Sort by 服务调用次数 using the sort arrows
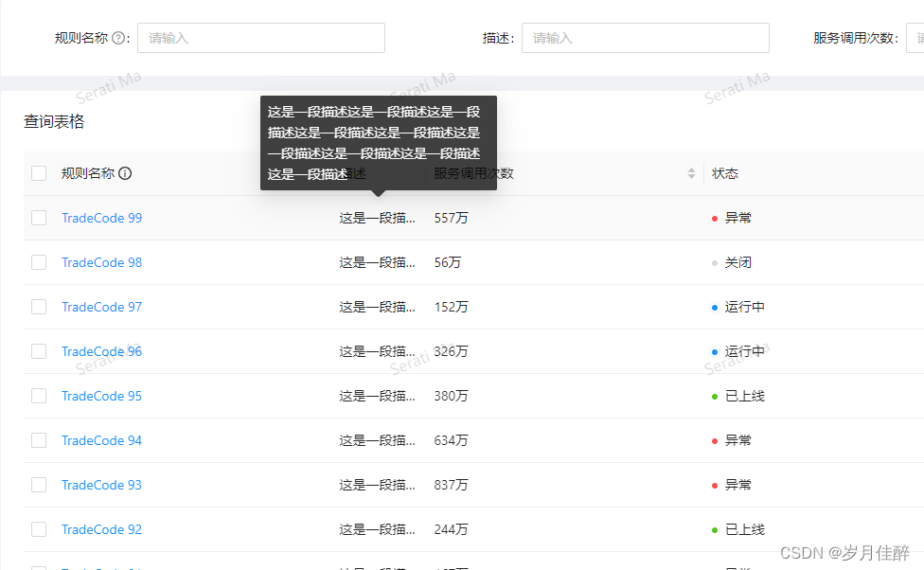The height and width of the screenshot is (570, 924). [x=691, y=173]
